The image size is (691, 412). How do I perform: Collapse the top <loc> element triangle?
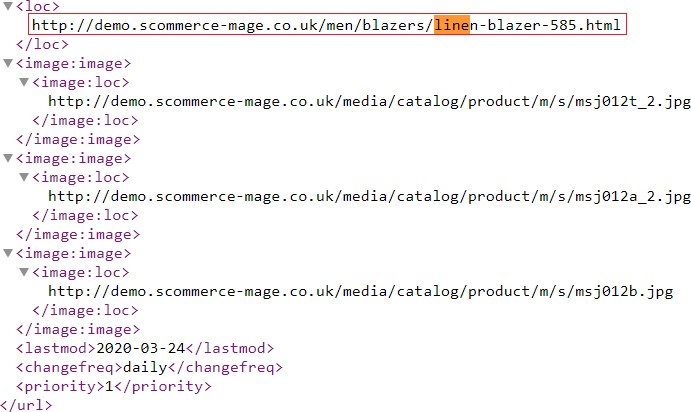(9, 6)
